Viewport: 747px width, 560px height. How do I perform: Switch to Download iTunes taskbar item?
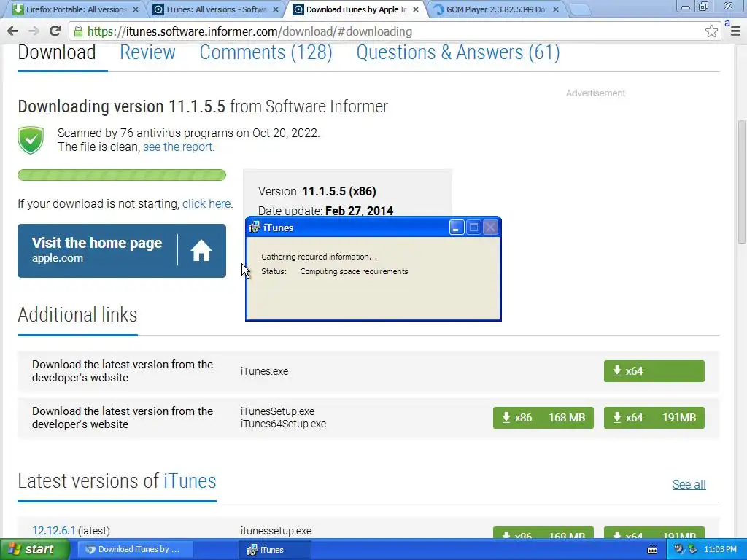click(x=135, y=550)
